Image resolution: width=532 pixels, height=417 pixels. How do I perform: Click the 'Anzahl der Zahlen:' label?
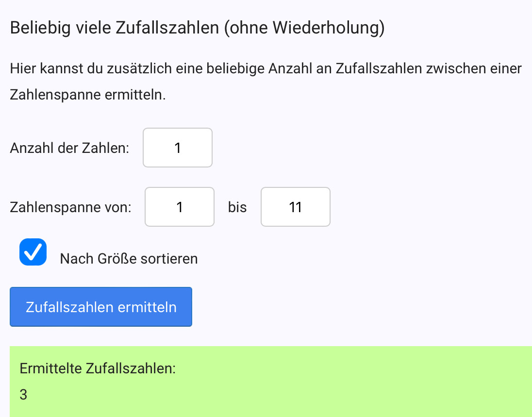tap(69, 148)
